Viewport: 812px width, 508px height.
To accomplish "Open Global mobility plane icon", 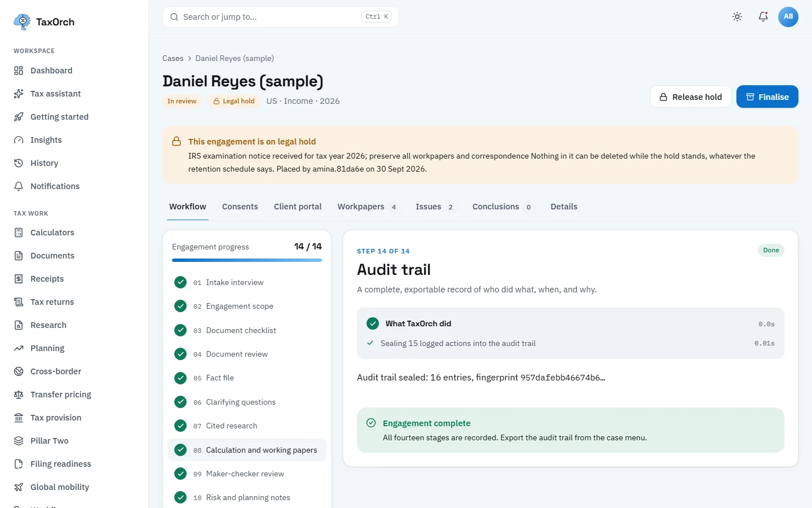I will 19,487.
